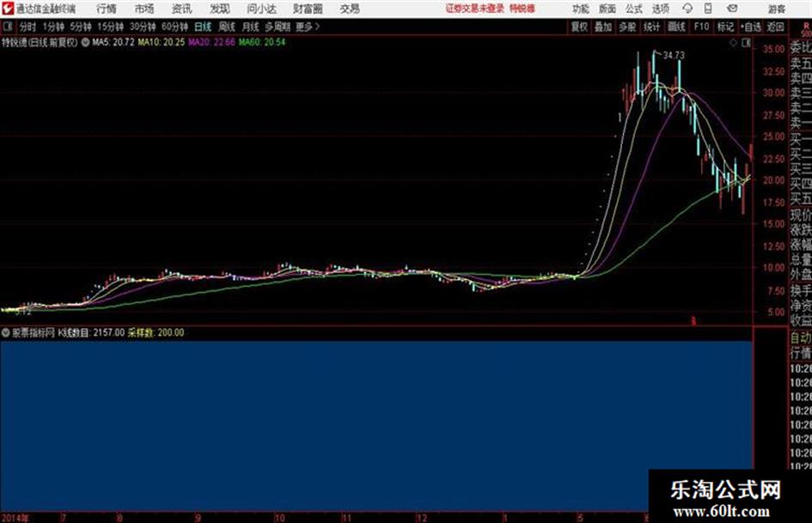Switch to the 60分钟 period tab
This screenshot has width=812, height=523.
[x=174, y=27]
